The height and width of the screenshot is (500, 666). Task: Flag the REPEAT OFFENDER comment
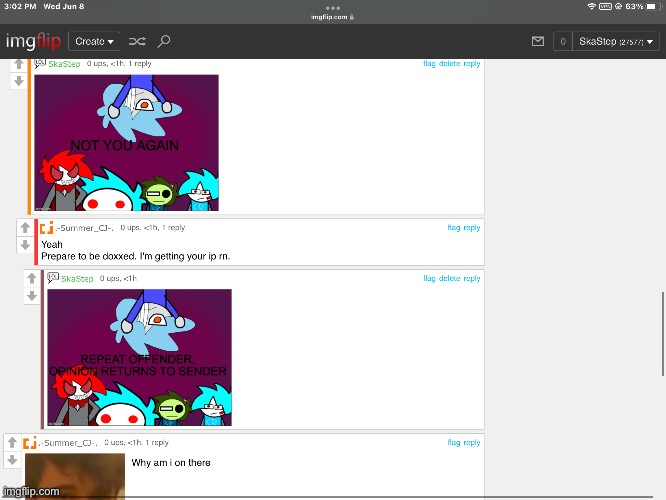click(x=429, y=278)
